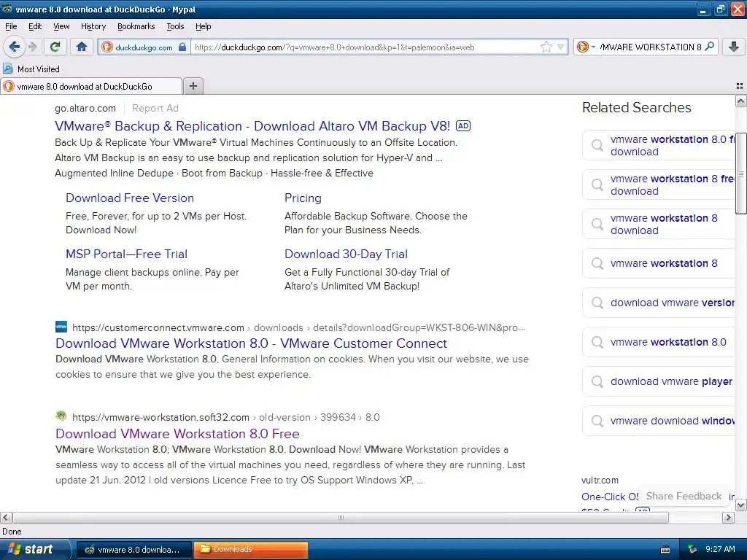Open the Most Visited bookmarks folder
747x560 pixels.
(31, 69)
